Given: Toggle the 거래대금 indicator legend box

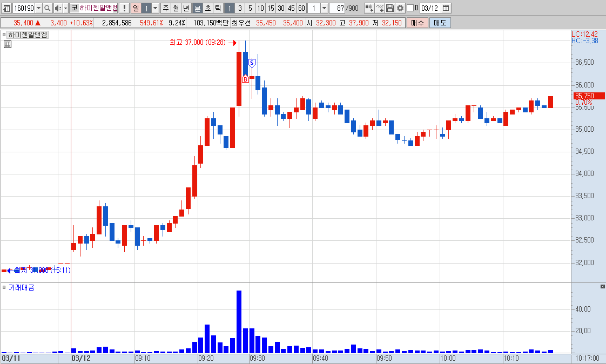Looking at the screenshot, I should click(4, 287).
